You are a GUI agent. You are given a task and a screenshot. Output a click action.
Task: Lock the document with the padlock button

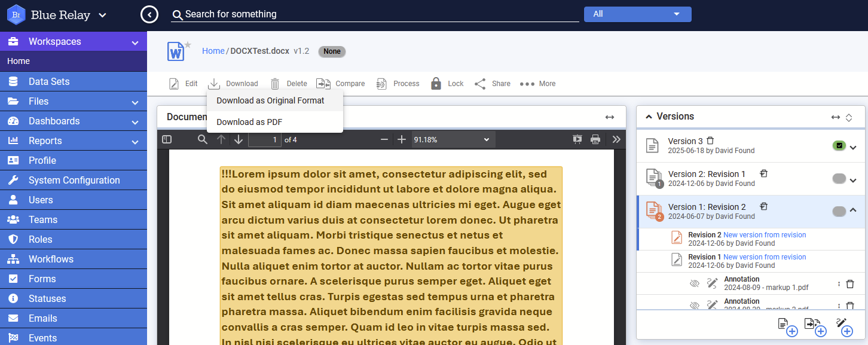pyautogui.click(x=447, y=84)
